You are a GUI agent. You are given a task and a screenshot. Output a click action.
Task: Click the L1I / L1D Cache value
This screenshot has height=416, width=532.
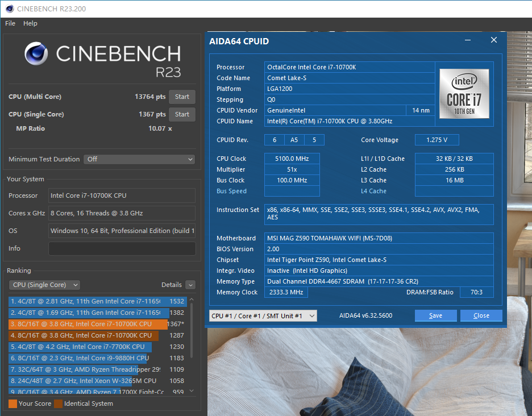(x=454, y=159)
